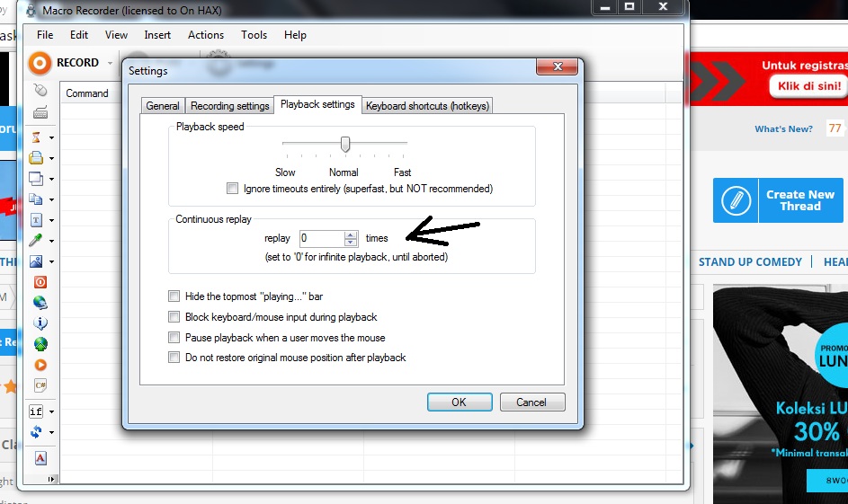Click the OK button in Settings
Viewport: 848px width, 504px height.
pyautogui.click(x=459, y=402)
